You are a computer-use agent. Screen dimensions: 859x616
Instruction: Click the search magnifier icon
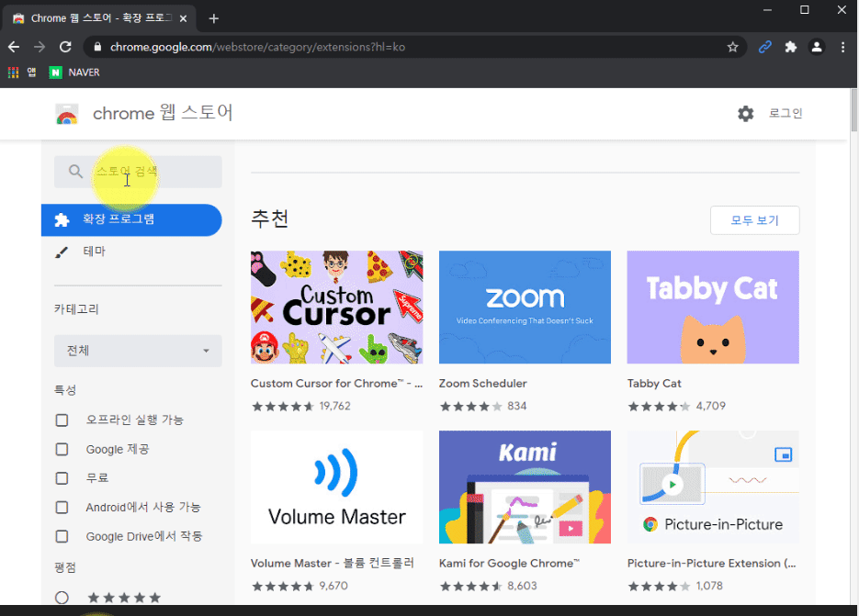click(x=75, y=172)
